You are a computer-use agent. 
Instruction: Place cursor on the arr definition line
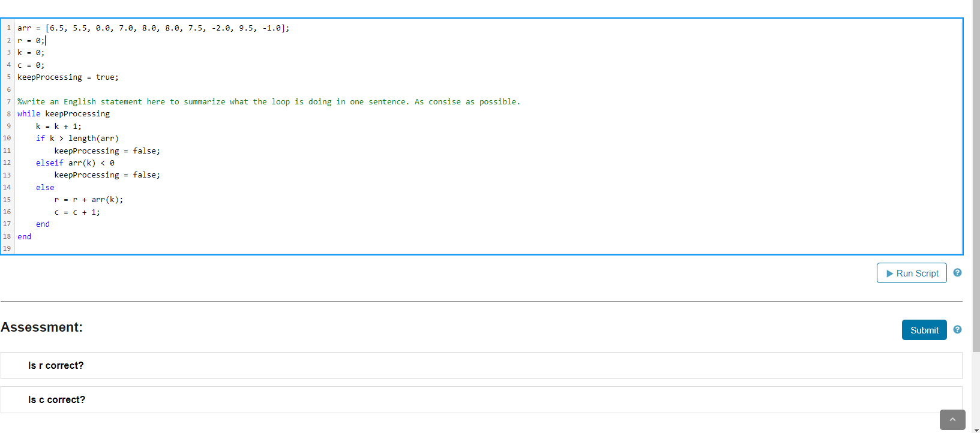pos(153,28)
